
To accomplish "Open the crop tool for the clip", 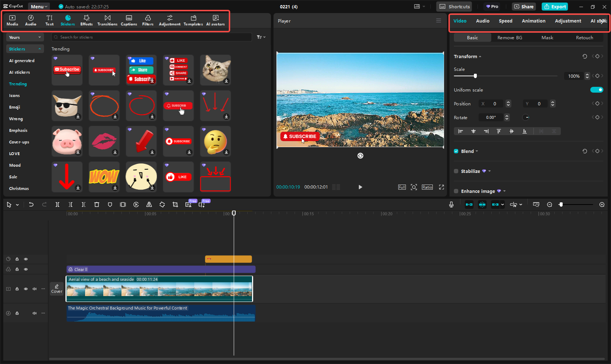I will (x=175, y=205).
